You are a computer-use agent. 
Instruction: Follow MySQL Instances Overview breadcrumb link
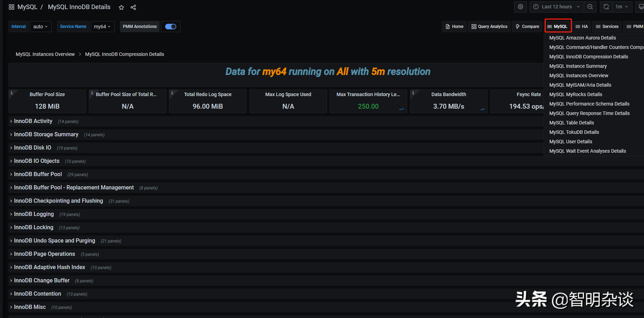tap(45, 54)
